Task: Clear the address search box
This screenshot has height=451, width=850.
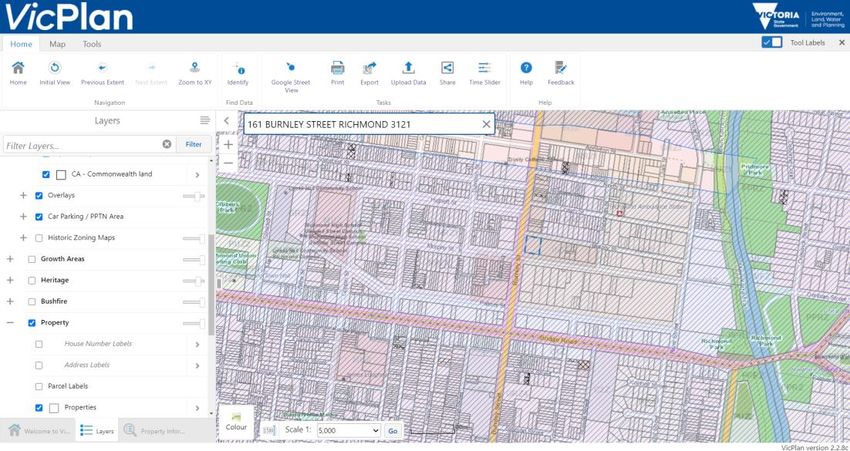Action: click(x=486, y=124)
